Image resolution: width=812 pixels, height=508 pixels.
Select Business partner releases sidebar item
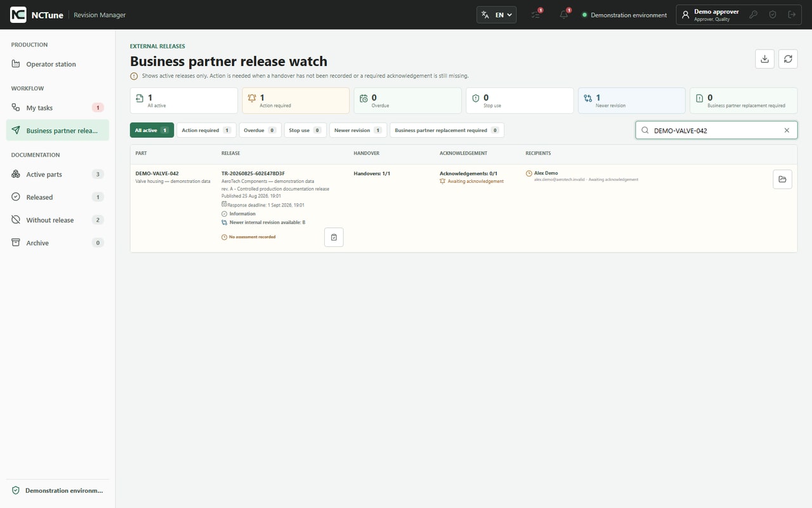58,131
